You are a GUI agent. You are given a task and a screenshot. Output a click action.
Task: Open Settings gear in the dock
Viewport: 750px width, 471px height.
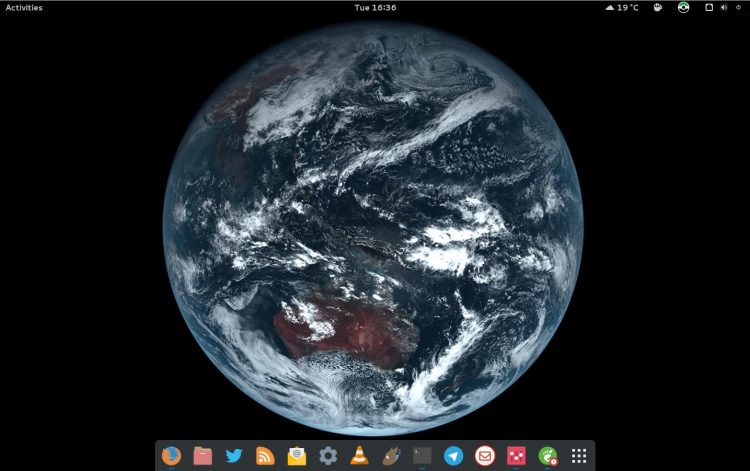(x=328, y=456)
